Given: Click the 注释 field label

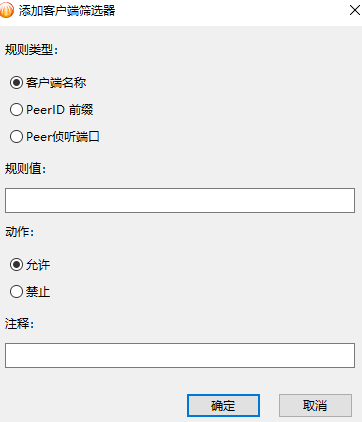Looking at the screenshot, I should pos(19,324).
